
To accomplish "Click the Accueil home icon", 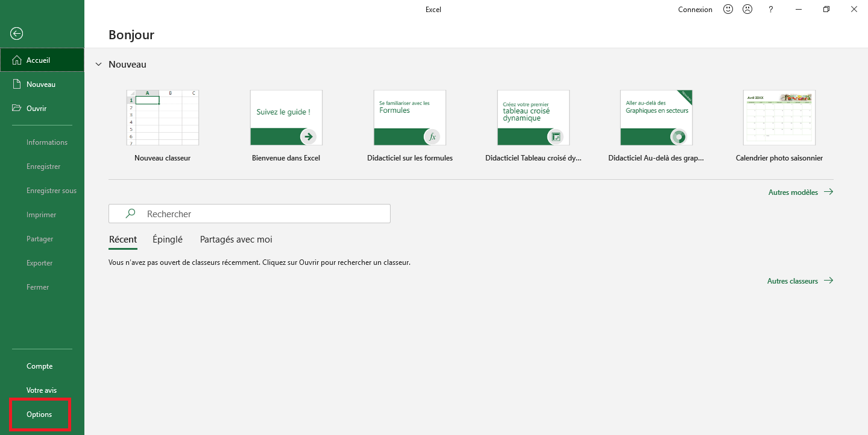I will [x=17, y=60].
